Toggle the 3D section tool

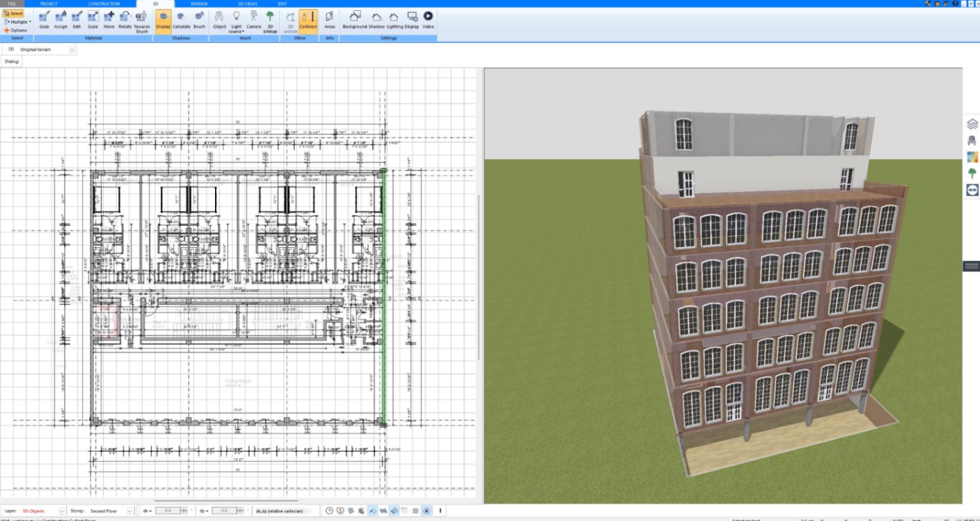point(290,21)
